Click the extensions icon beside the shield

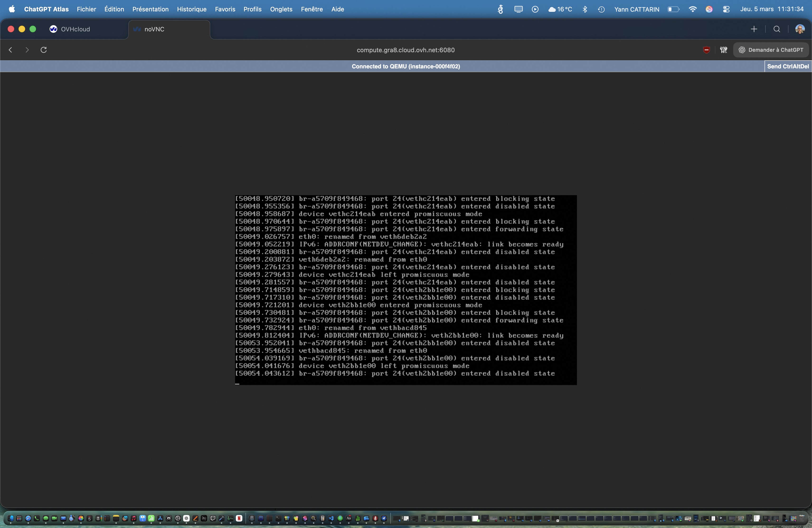coord(723,50)
